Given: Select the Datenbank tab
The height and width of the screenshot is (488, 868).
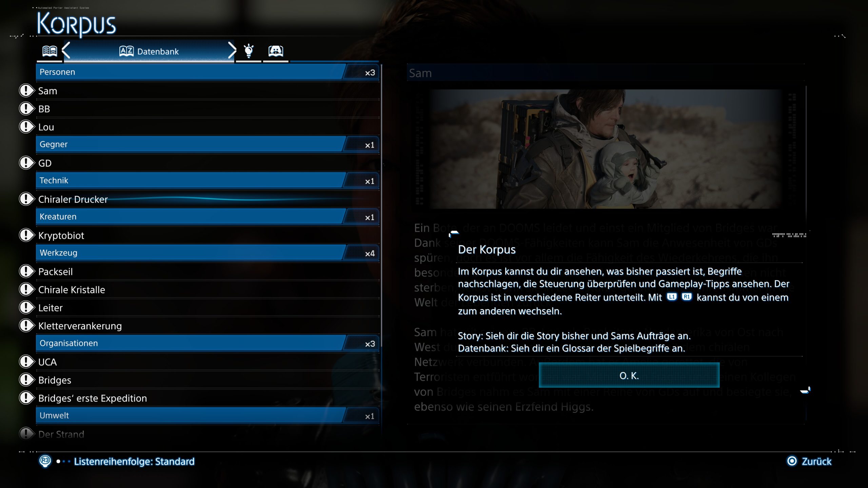Looking at the screenshot, I should 149,52.
